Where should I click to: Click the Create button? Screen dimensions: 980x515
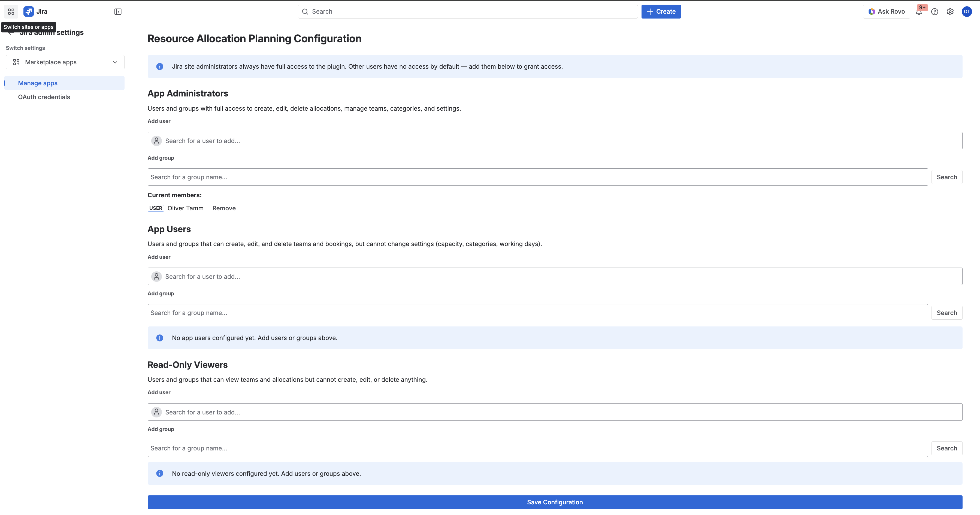click(x=661, y=11)
